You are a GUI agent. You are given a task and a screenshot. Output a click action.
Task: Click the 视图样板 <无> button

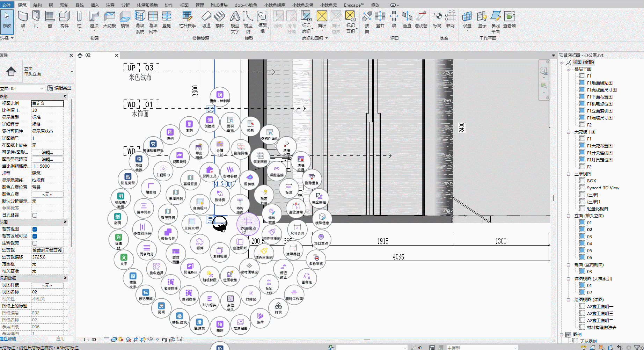(x=47, y=285)
